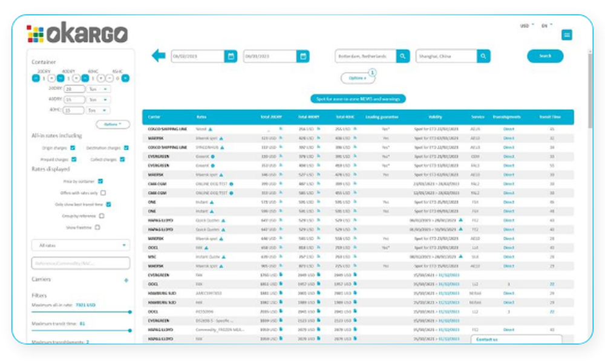The image size is (605, 364).
Task: Click the search icon beside Rotterdam, Netherlands
Action: tap(402, 56)
